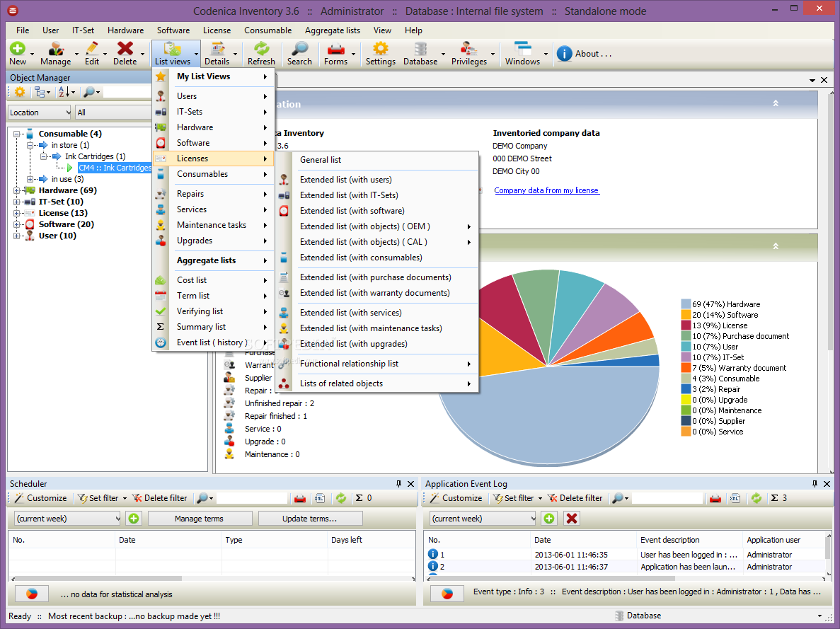
Task: Click the Delete red X icon
Action: pyautogui.click(x=125, y=49)
